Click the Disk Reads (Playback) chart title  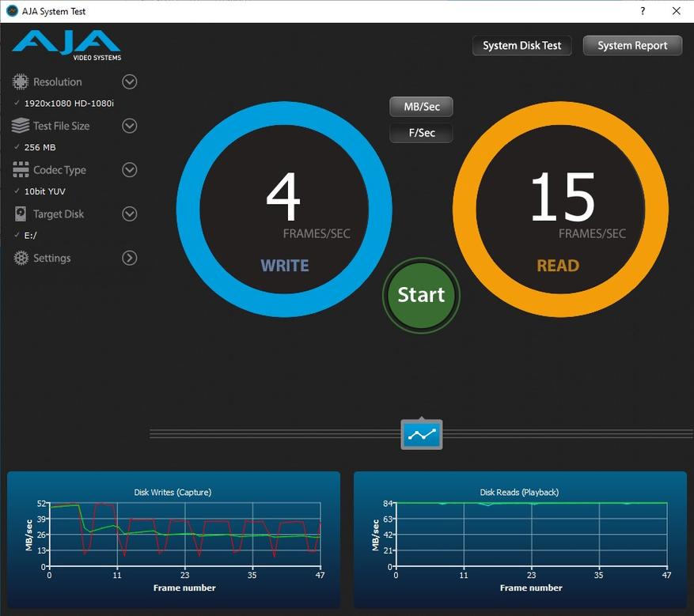point(519,492)
